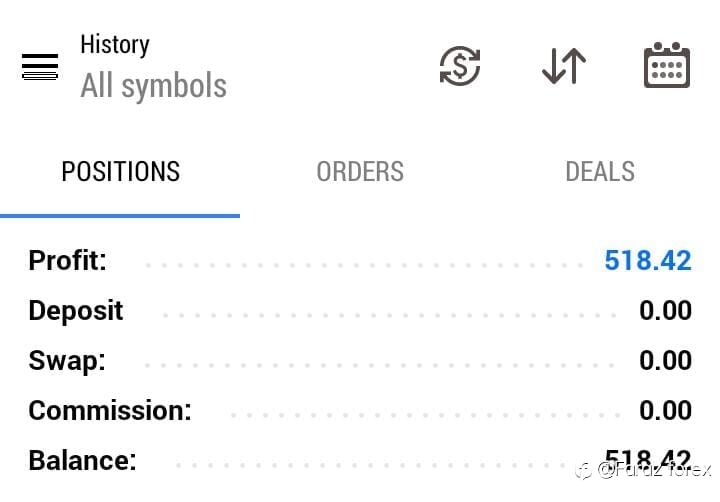Select the Balance label

coord(82,461)
